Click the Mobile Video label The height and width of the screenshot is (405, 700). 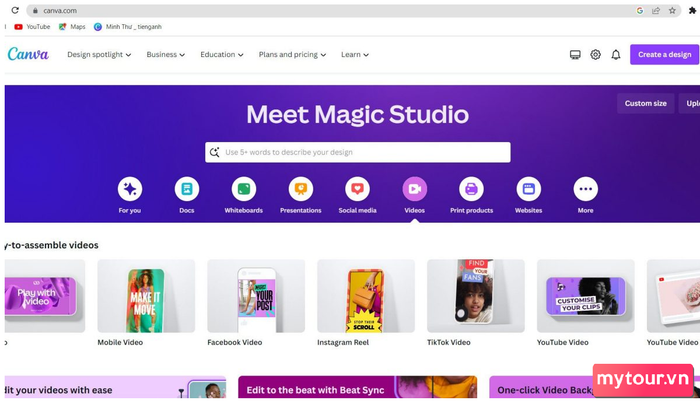120,342
